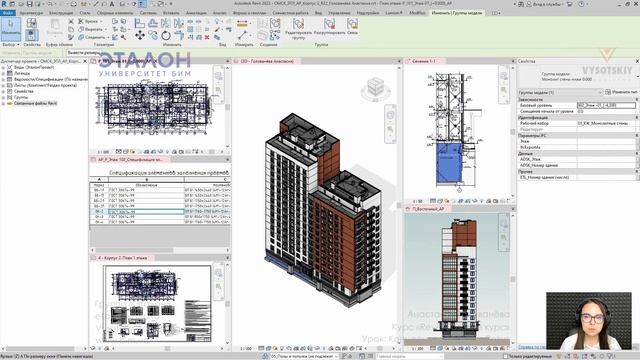This screenshot has height=360, width=640.
Task: Open the 'Группы модели (1)' type selector dropdown
Action: point(560,92)
